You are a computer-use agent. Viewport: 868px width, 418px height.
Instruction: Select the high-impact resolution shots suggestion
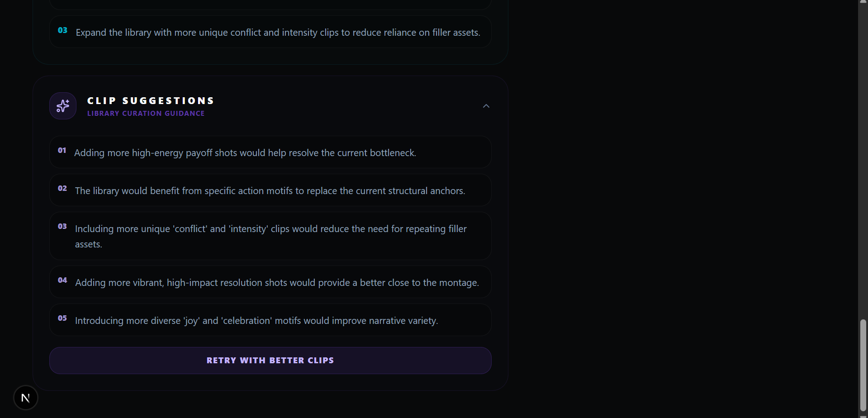[277, 283]
